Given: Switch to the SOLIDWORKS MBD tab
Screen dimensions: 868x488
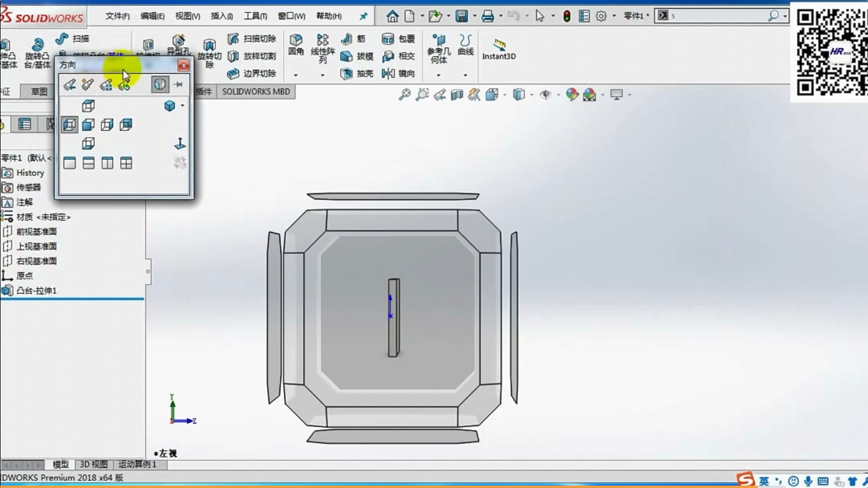Looking at the screenshot, I should click(256, 92).
